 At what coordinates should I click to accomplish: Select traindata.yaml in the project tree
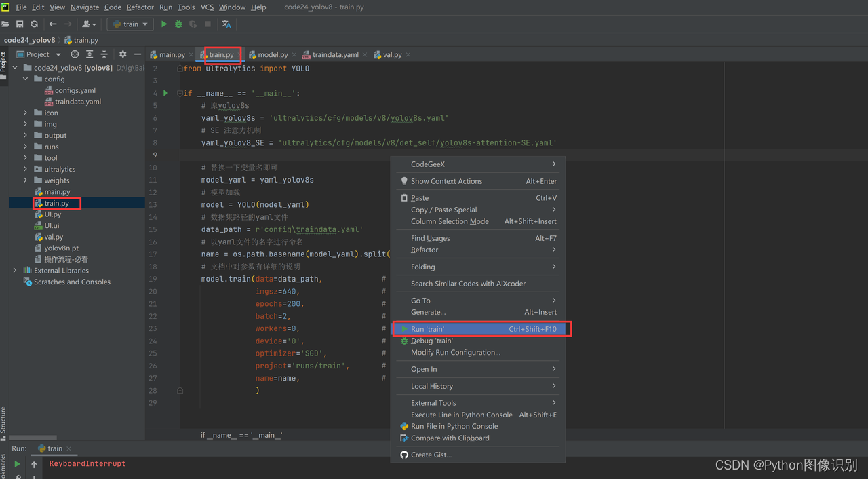coord(78,102)
